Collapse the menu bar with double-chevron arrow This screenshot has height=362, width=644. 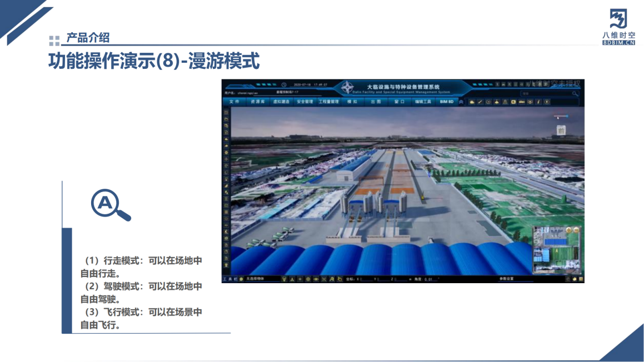[x=461, y=102]
